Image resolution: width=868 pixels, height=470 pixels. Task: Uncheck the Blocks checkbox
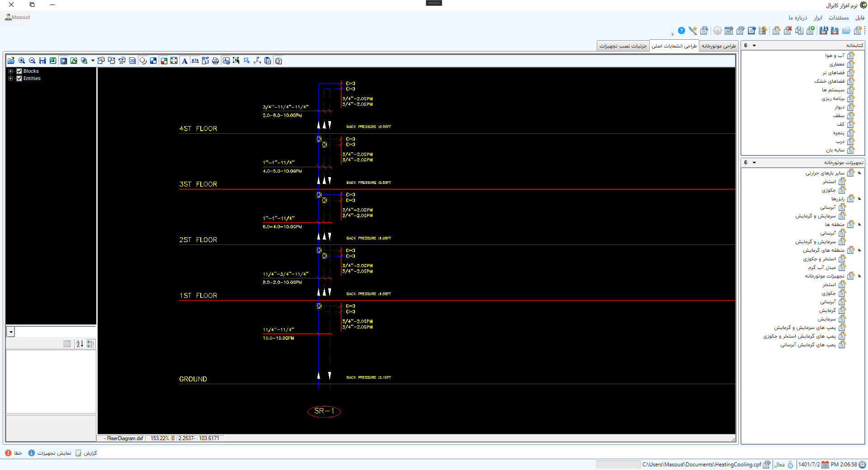[19, 71]
